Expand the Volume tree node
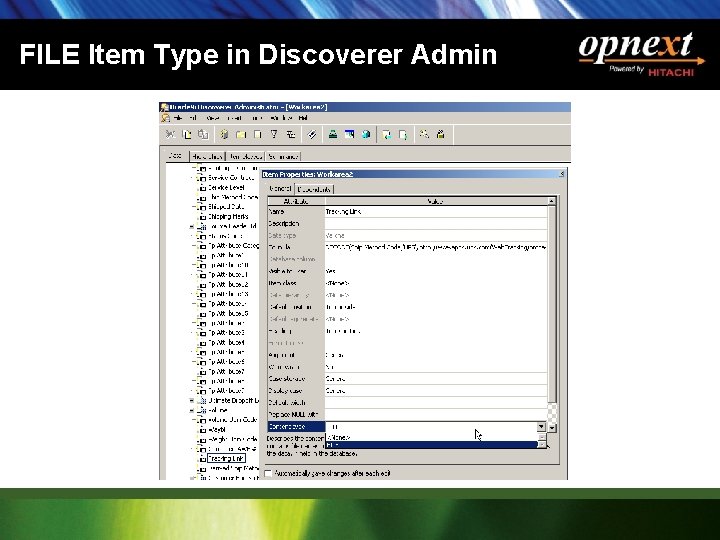This screenshot has width=720, height=540. point(192,411)
